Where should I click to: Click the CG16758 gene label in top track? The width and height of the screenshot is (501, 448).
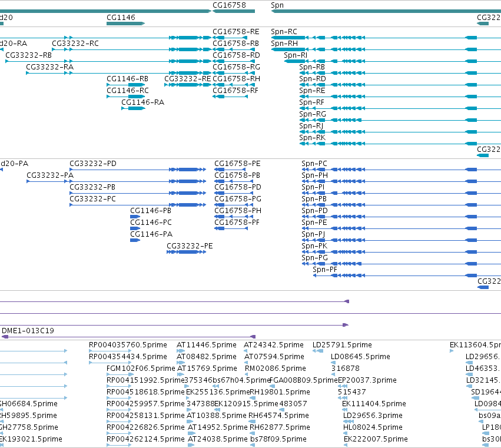[229, 5]
